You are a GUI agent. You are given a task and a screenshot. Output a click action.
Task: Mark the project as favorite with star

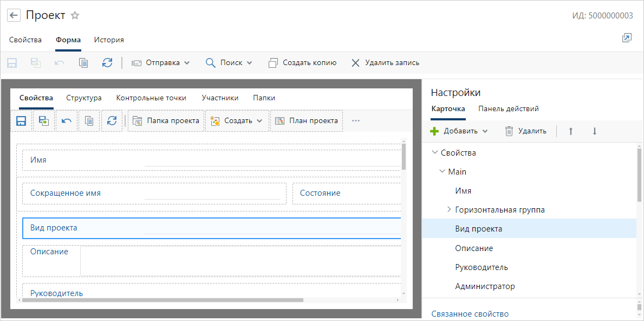click(75, 16)
